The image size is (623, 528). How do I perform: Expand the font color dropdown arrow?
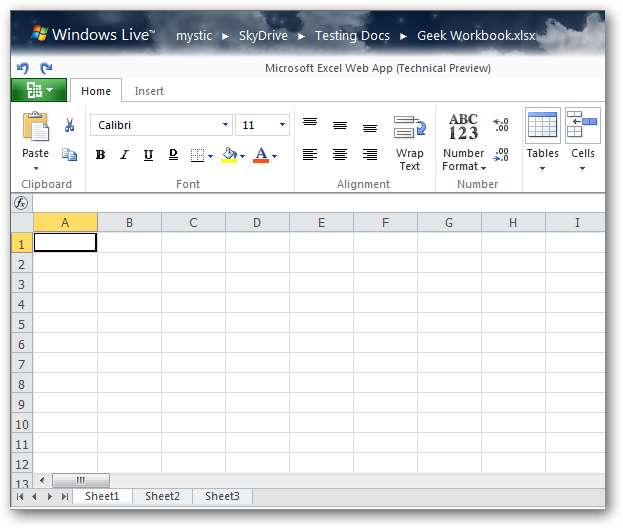[x=275, y=156]
